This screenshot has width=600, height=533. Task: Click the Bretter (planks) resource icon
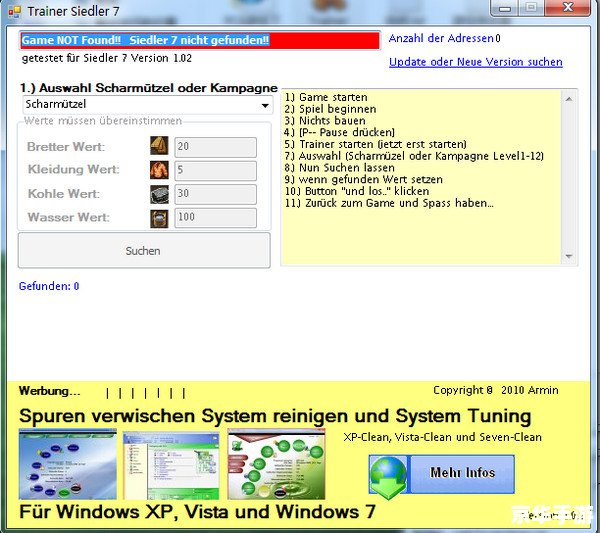(x=159, y=145)
